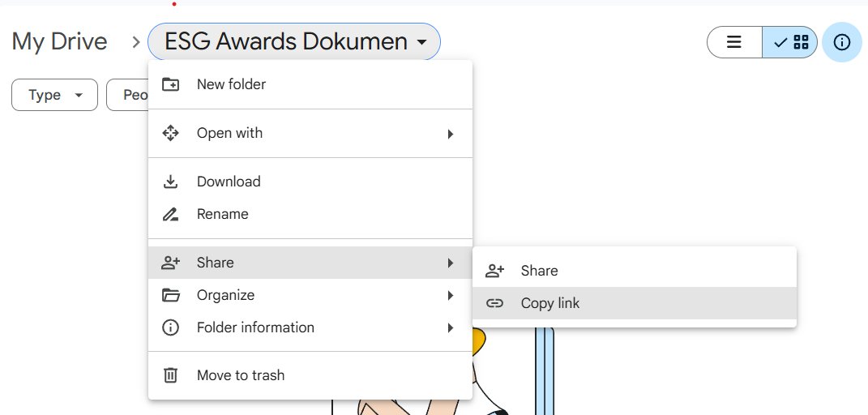Click the Download arrow icon
This screenshot has height=415, width=868.
[170, 182]
